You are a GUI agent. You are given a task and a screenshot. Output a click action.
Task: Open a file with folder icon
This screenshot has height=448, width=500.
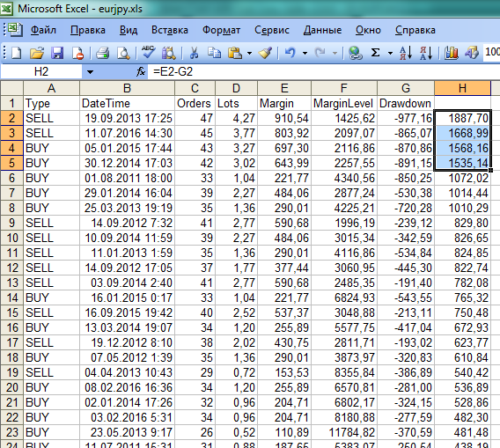[37, 53]
